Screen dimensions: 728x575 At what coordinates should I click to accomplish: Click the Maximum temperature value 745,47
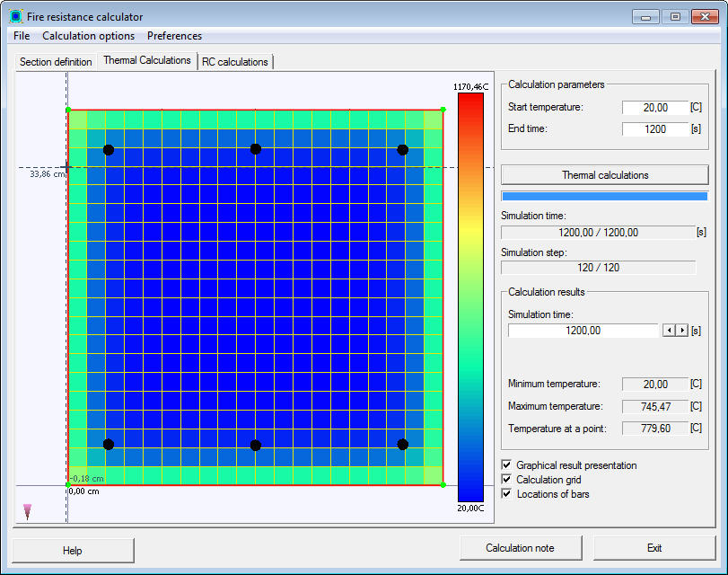[655, 407]
